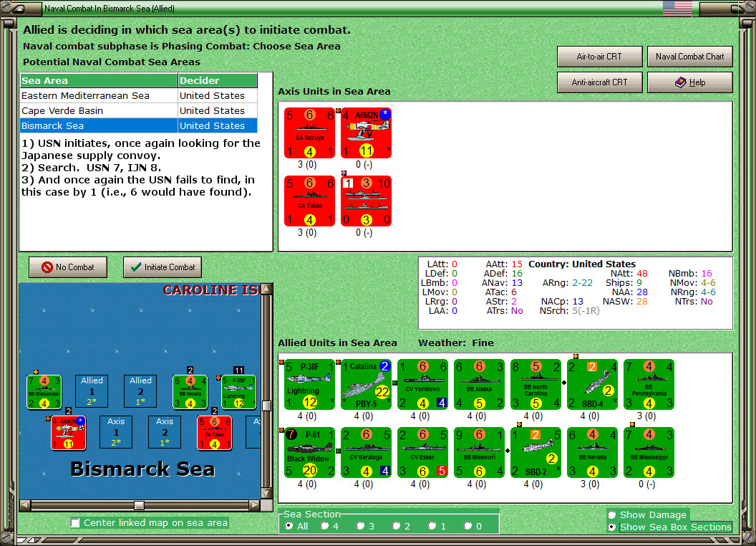Select sea section 2 radio button
Image resolution: width=756 pixels, height=546 pixels.
[397, 526]
